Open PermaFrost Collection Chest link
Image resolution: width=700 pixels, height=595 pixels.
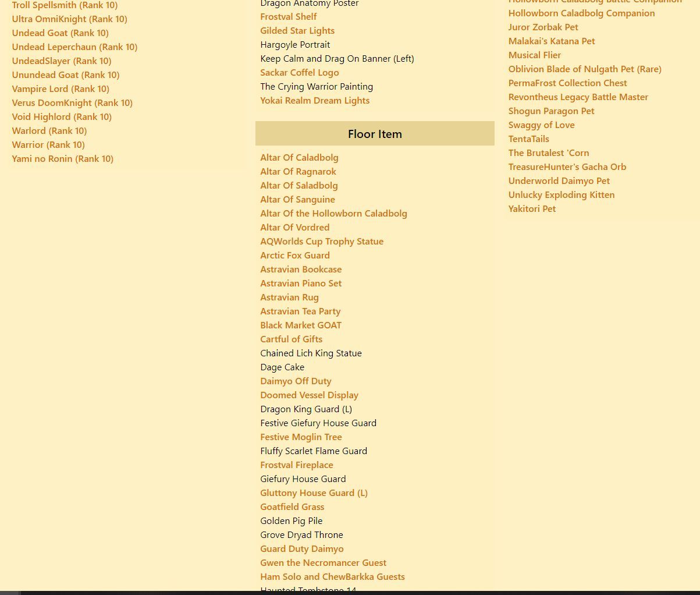567,83
